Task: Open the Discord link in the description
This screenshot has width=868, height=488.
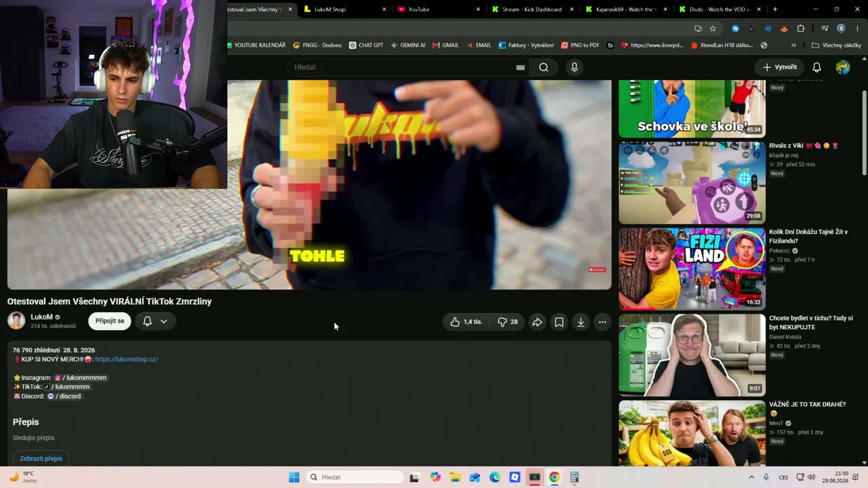Action: coord(64,396)
